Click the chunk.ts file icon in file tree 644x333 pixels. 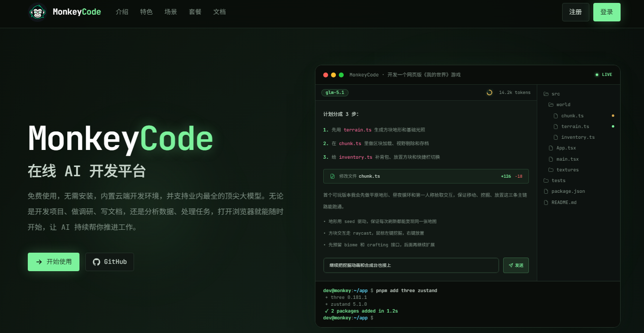556,116
